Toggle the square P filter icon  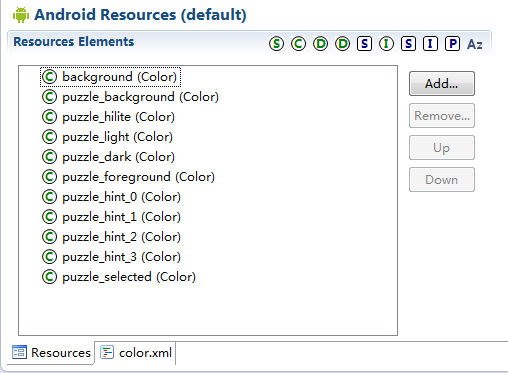[x=452, y=44]
